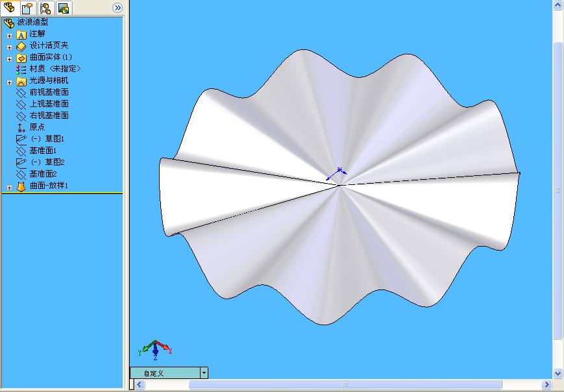This screenshot has width=564, height=392.
Task: Expand the 曲面-放样1 feature
Action: click(9, 188)
